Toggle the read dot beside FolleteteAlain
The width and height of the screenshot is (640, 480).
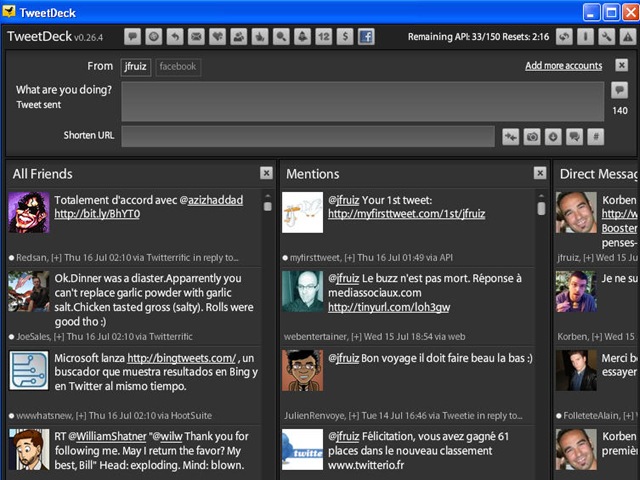pos(559,416)
